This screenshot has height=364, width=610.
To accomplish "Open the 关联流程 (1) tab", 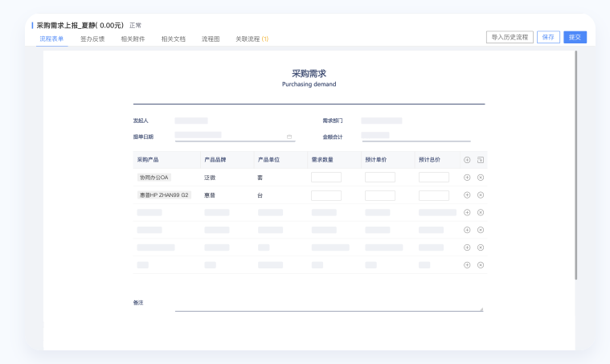I will [x=252, y=39].
